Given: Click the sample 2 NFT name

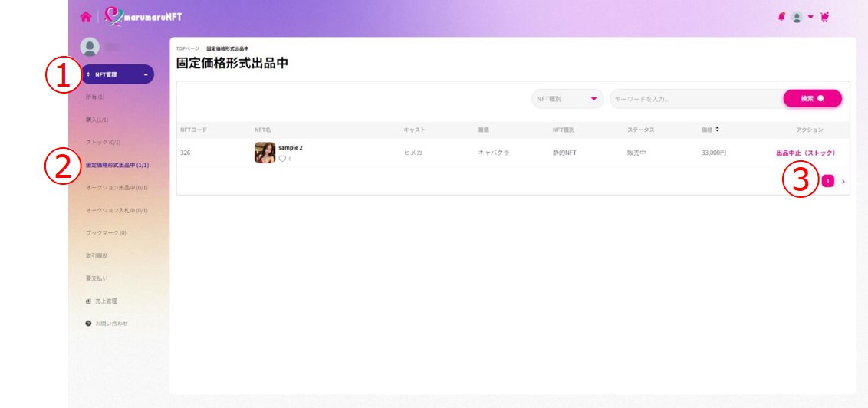Looking at the screenshot, I should click(291, 148).
